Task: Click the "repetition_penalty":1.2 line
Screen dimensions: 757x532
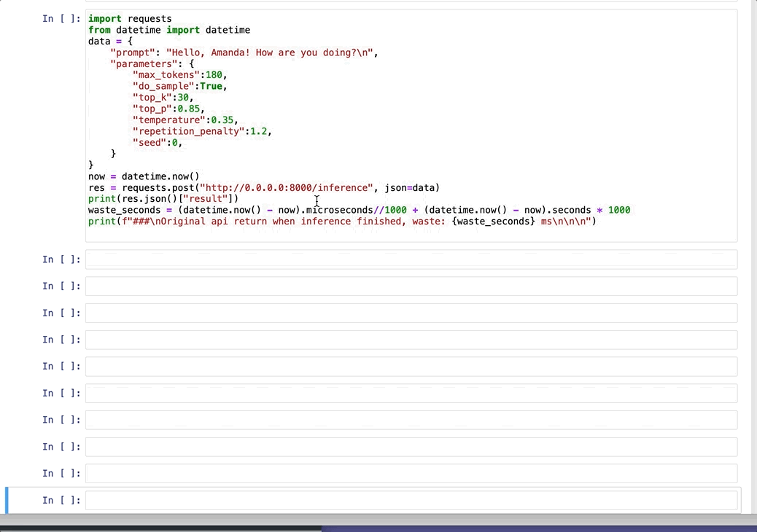Action: [202, 131]
